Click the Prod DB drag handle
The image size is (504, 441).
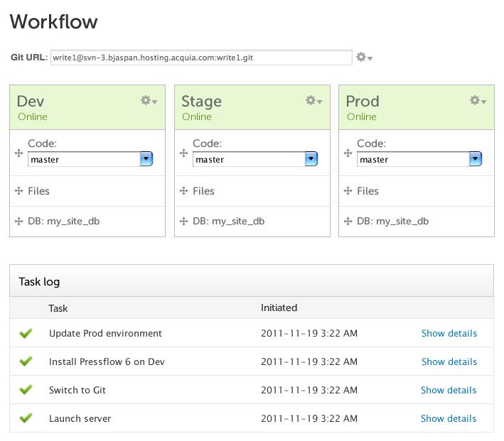click(348, 221)
